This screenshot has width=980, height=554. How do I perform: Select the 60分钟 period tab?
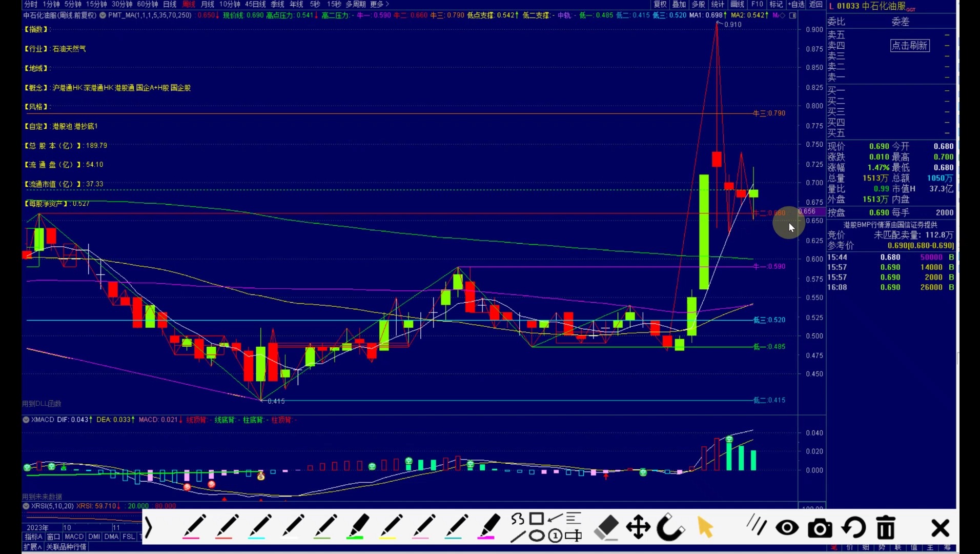(x=148, y=4)
